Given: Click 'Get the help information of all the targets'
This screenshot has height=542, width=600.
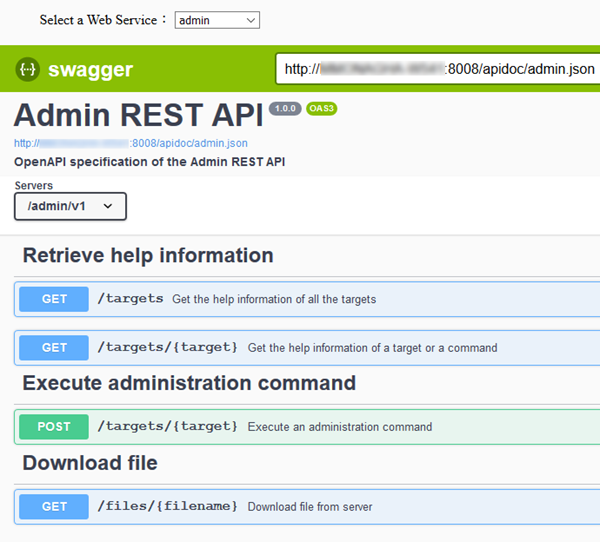Looking at the screenshot, I should click(x=274, y=299).
